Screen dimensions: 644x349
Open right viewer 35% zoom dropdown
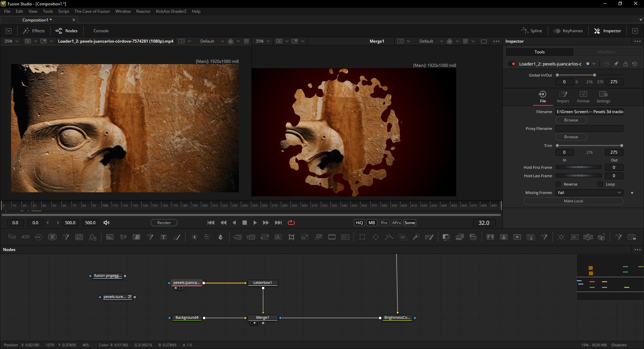tap(263, 41)
